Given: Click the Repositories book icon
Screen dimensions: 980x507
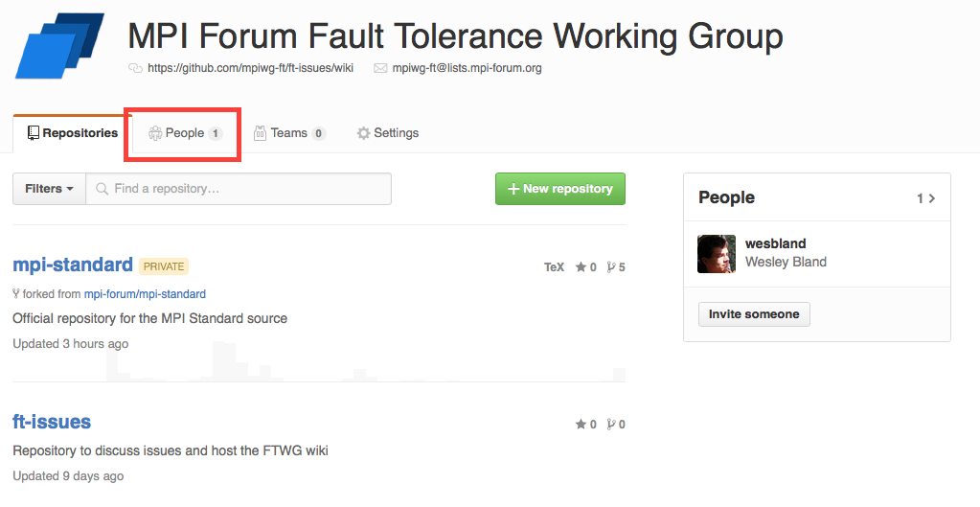Looking at the screenshot, I should pos(34,132).
